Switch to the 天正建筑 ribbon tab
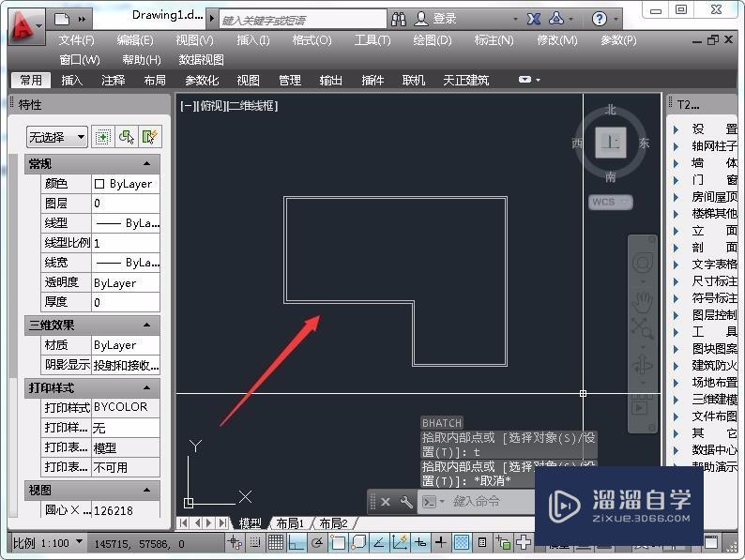This screenshot has width=745, height=560. point(465,81)
